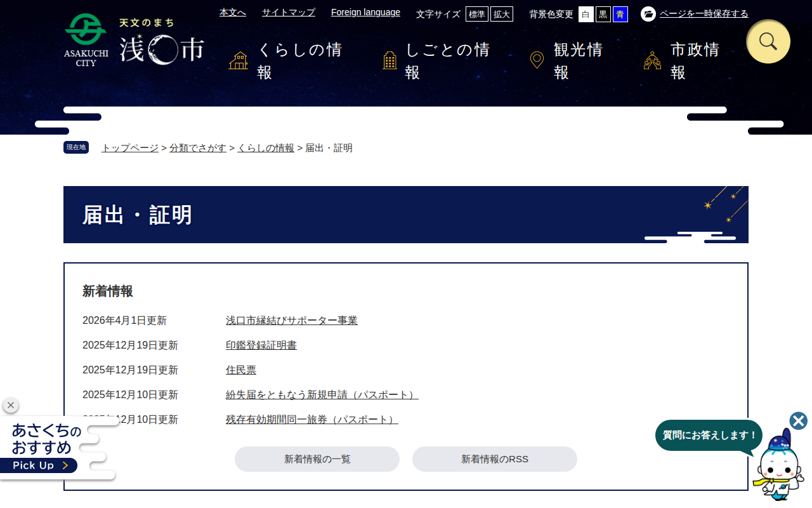Select blue 青 background color
The width and height of the screenshot is (812, 508).
click(x=620, y=14)
